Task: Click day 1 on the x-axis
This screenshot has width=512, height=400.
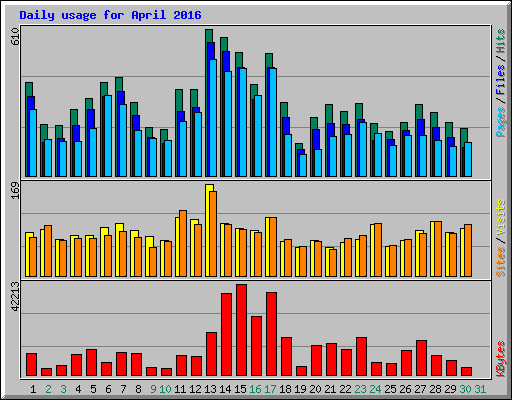Action: pos(33,389)
